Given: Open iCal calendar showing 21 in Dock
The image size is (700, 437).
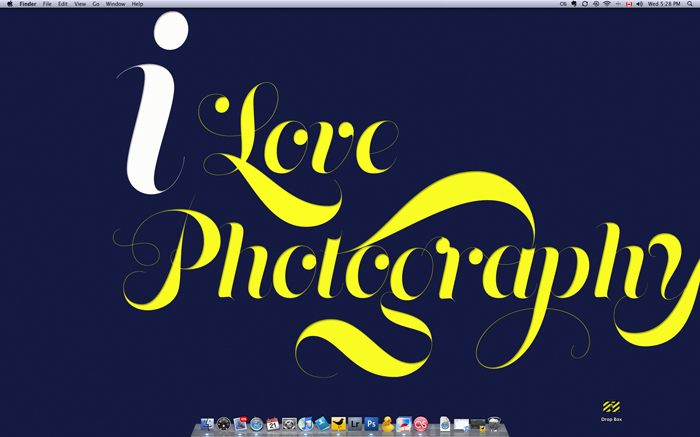Looking at the screenshot, I should click(x=273, y=424).
